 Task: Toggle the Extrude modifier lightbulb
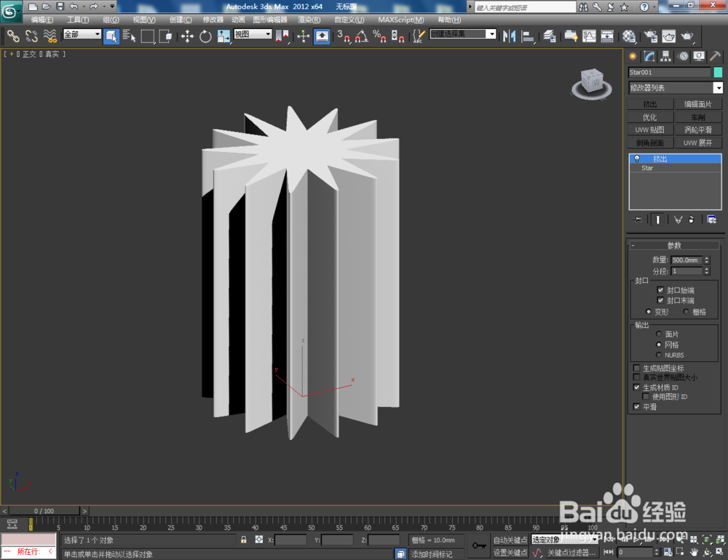(x=637, y=159)
